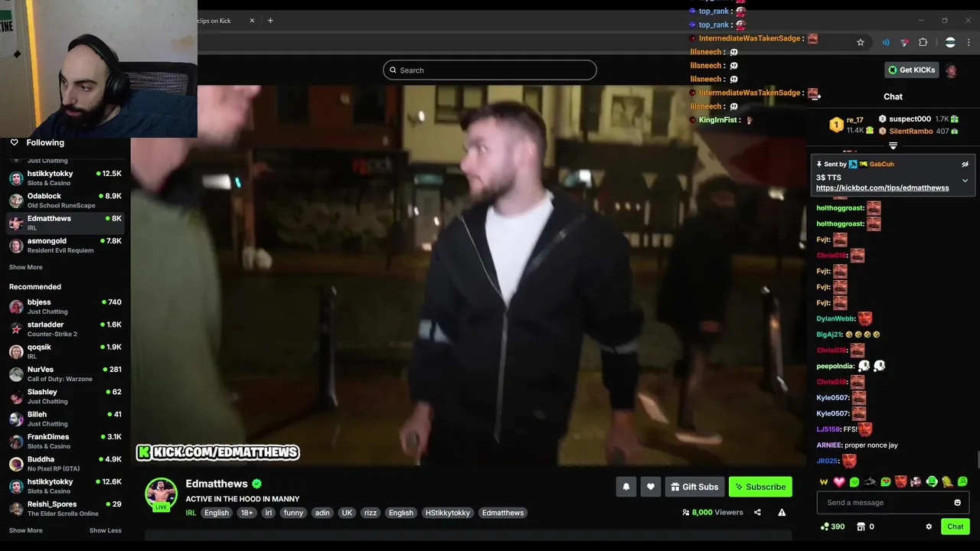Collapse chat with the arrow icon
The width and height of the screenshot is (980, 551).
[x=816, y=96]
